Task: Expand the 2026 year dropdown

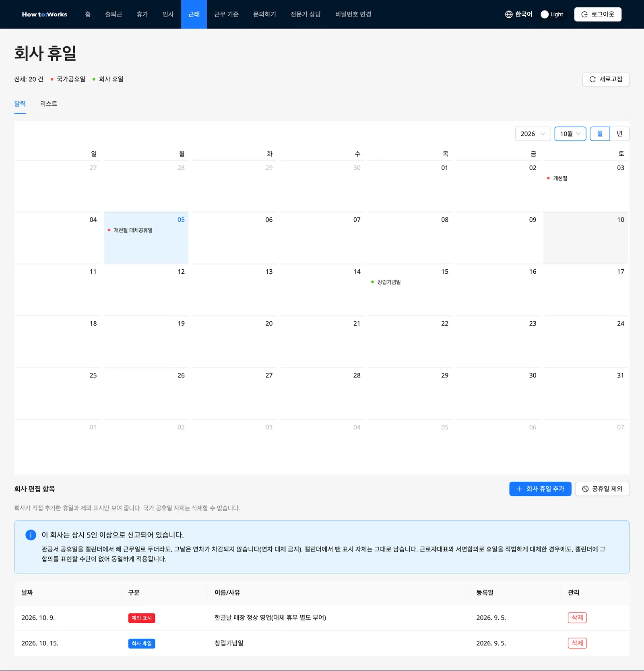Action: (533, 134)
